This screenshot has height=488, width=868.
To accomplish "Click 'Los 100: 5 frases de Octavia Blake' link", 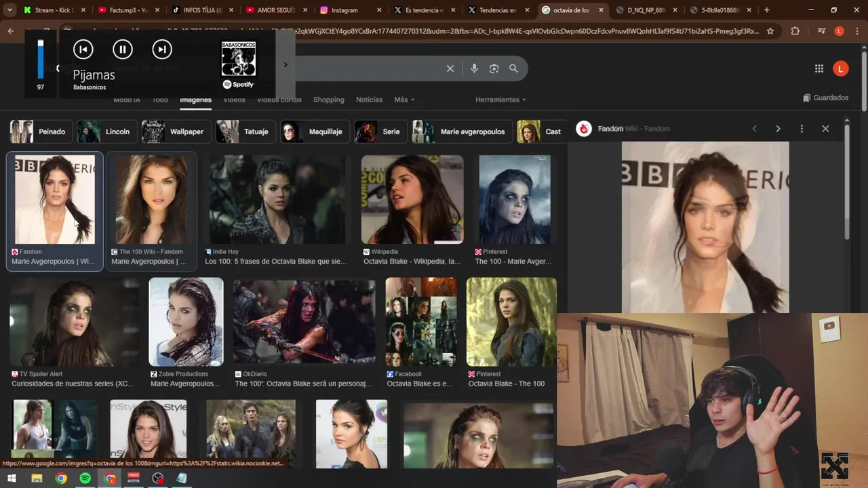I will tap(276, 262).
